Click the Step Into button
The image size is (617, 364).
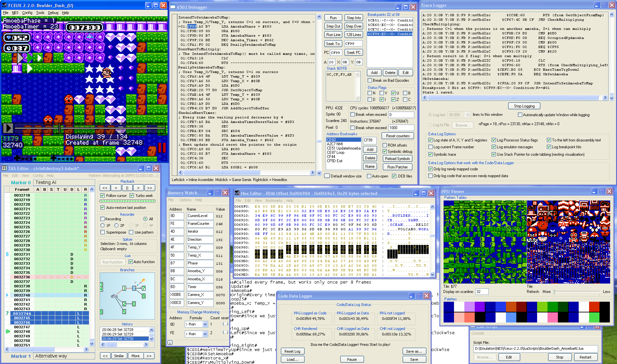tap(353, 18)
